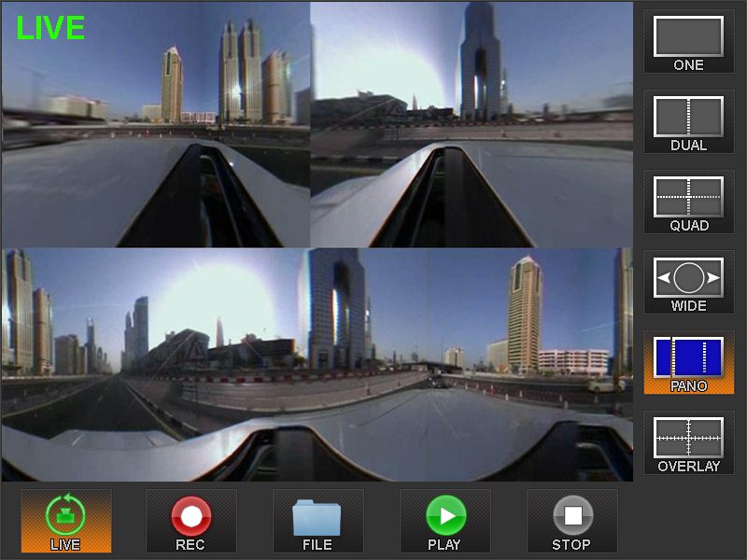Activate the WIDE view mode

[x=688, y=283]
